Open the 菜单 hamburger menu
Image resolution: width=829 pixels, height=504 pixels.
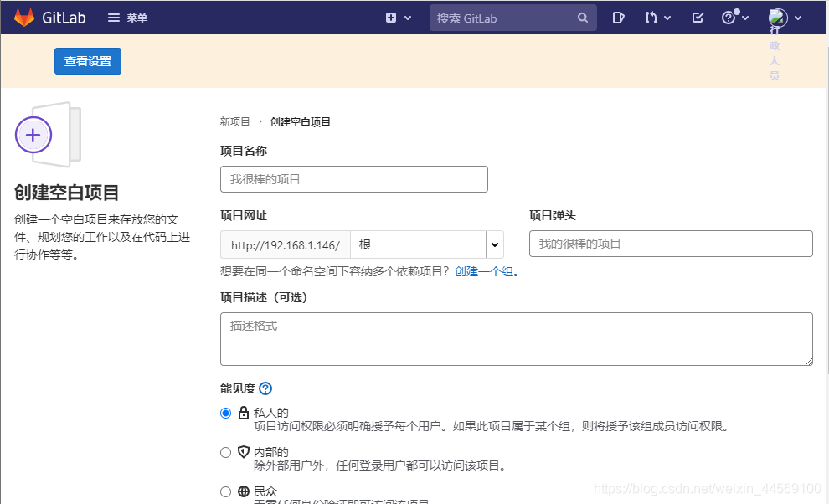coord(127,18)
